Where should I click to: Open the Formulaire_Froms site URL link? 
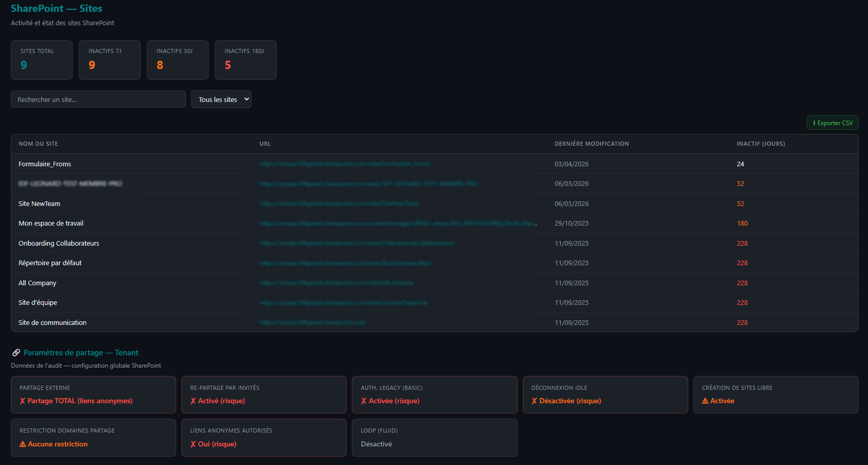click(x=345, y=164)
